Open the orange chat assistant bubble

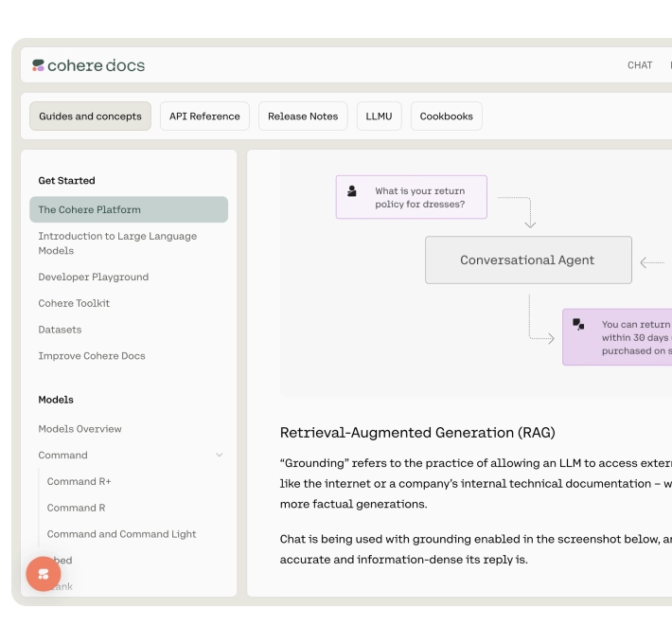click(x=44, y=574)
